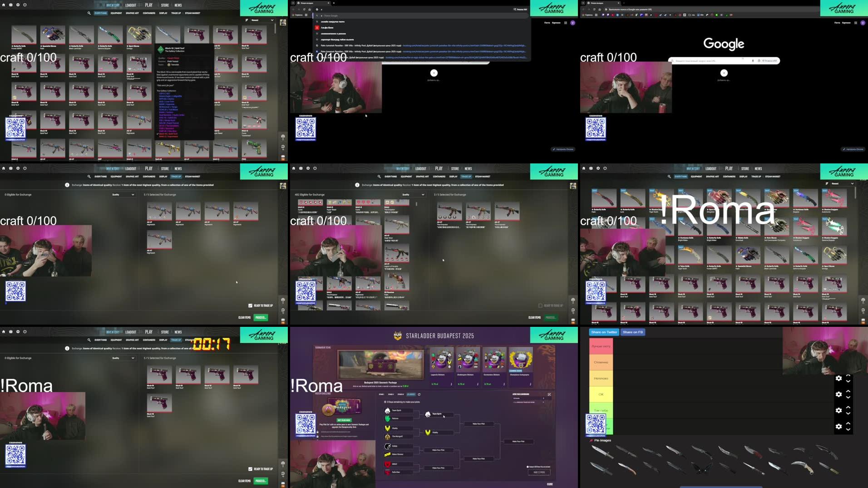Open gear settings for the 'Отлично' tier row
The image size is (868, 488).
point(839,362)
